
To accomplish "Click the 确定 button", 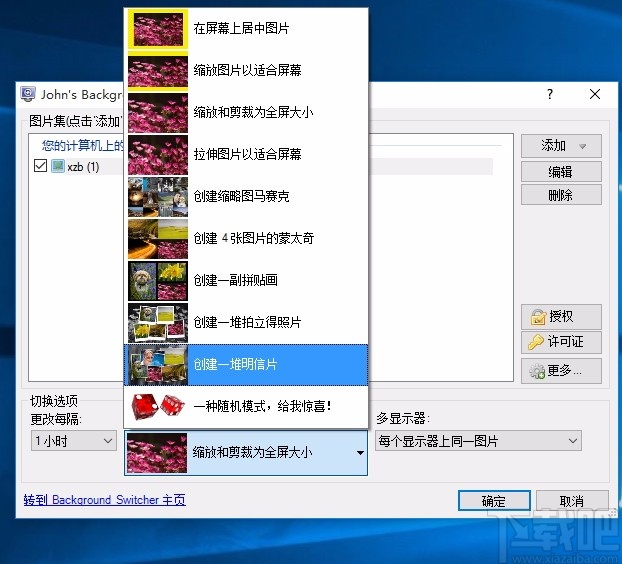I will point(494,501).
